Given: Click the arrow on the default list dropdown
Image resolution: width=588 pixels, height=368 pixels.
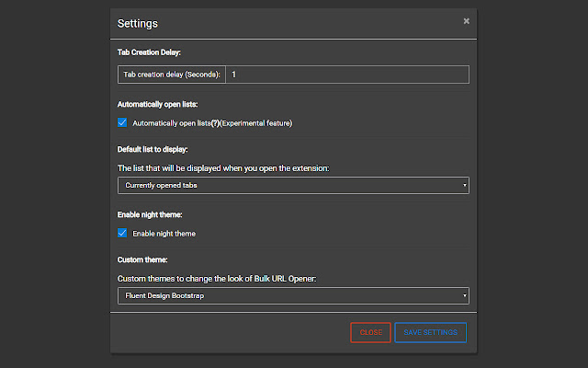Looking at the screenshot, I should 465,185.
